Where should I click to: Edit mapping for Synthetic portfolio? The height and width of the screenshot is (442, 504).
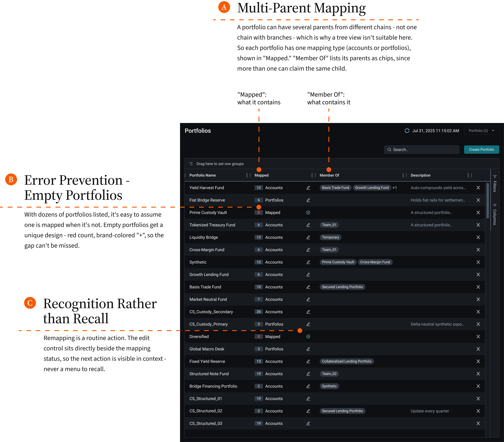308,262
